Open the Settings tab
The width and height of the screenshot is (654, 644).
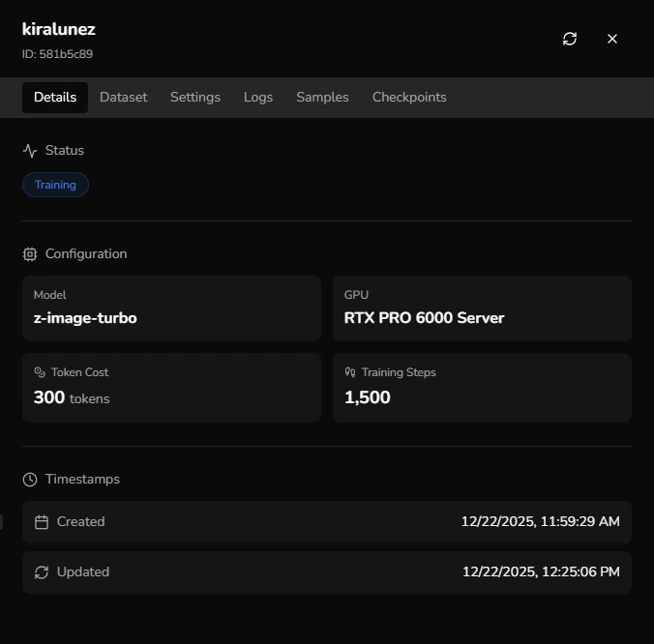tap(195, 98)
